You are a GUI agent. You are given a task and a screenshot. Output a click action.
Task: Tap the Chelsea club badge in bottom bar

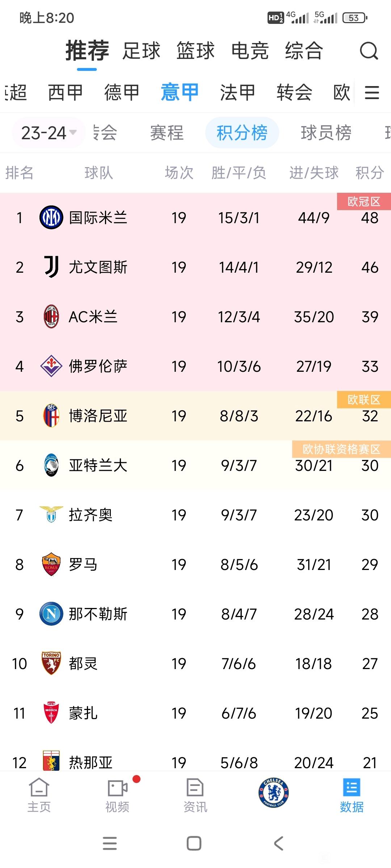click(274, 793)
